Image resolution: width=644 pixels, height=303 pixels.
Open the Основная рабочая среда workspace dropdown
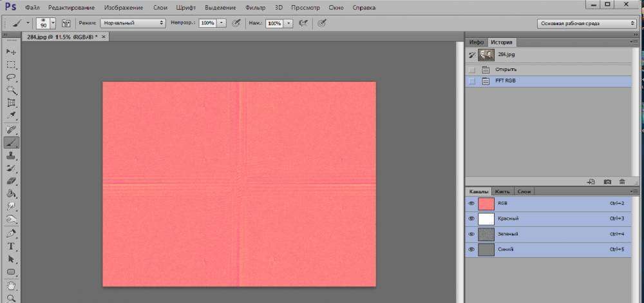tap(586, 23)
